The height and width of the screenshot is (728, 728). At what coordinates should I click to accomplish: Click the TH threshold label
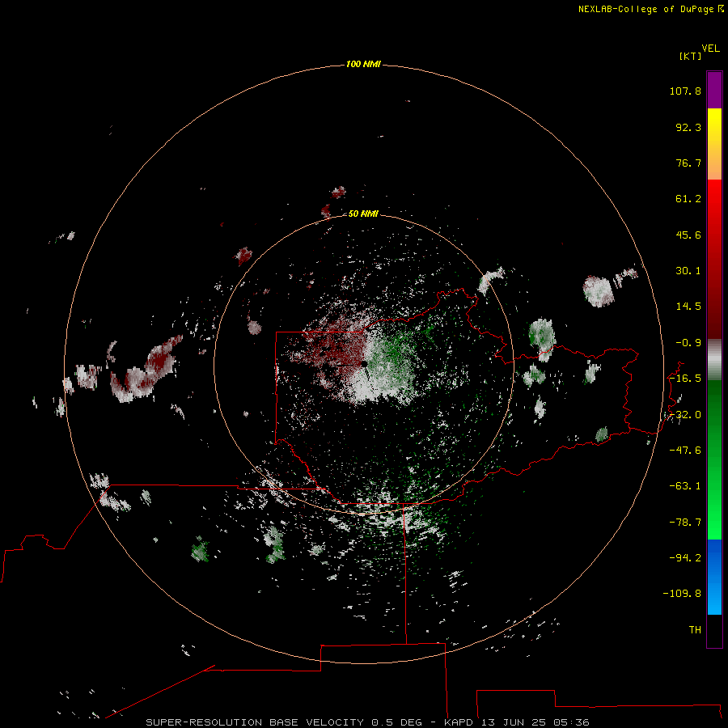[695, 630]
